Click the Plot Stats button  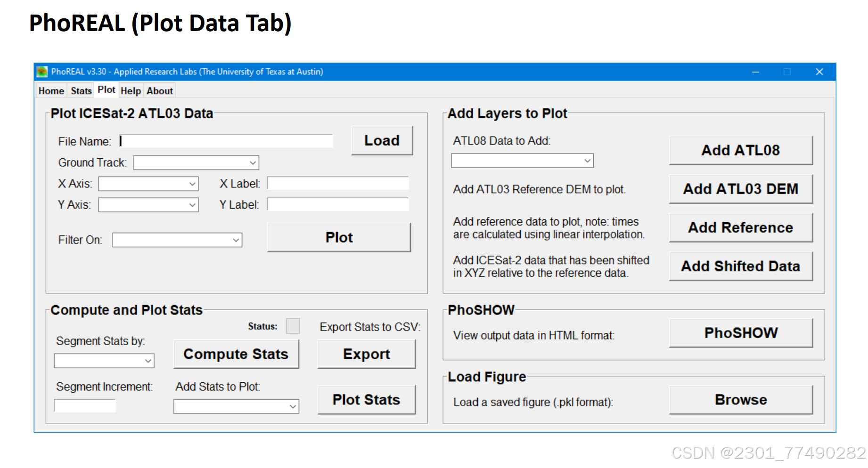[367, 400]
